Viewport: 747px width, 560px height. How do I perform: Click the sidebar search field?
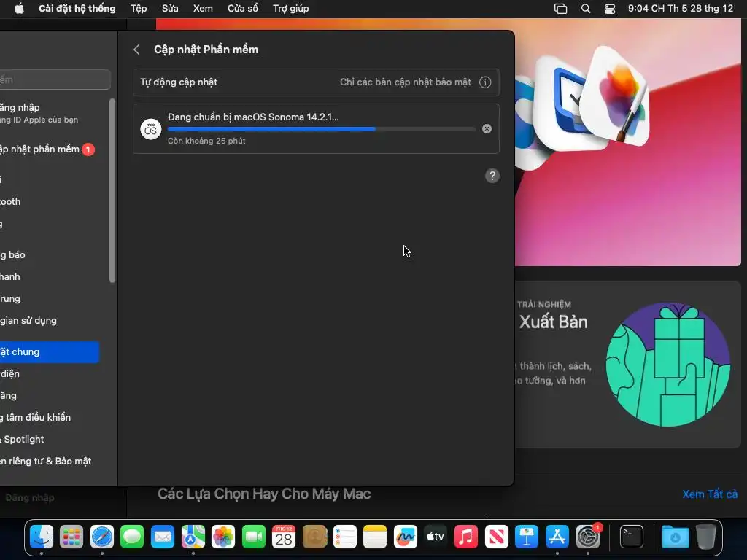[55, 79]
